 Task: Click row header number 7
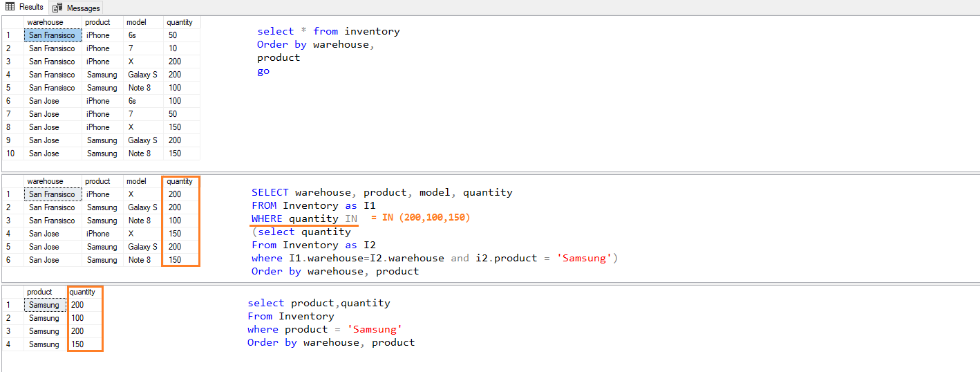tap(12, 114)
